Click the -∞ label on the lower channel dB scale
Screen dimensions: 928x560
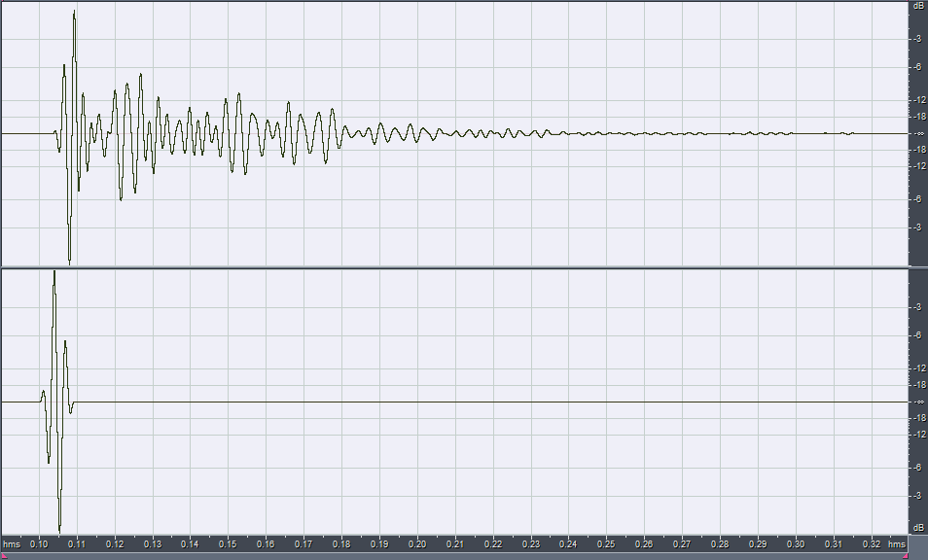point(919,402)
